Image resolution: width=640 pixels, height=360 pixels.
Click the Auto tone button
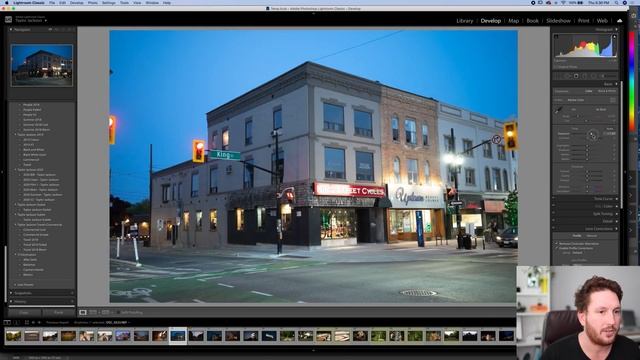(x=610, y=129)
